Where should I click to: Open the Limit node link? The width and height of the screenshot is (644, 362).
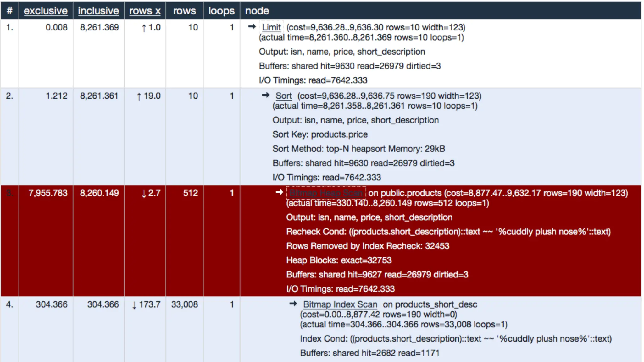coord(271,28)
